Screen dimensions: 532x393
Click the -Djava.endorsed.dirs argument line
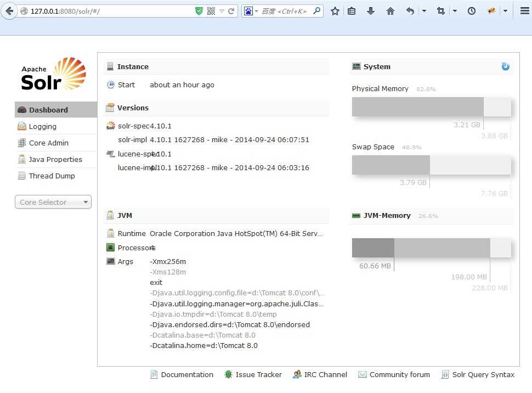coord(230,325)
